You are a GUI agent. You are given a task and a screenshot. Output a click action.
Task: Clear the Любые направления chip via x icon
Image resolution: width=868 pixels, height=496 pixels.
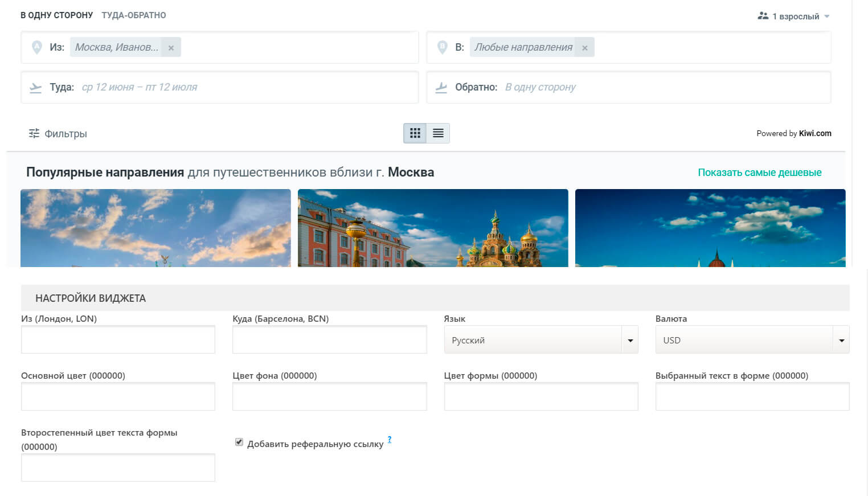click(585, 47)
